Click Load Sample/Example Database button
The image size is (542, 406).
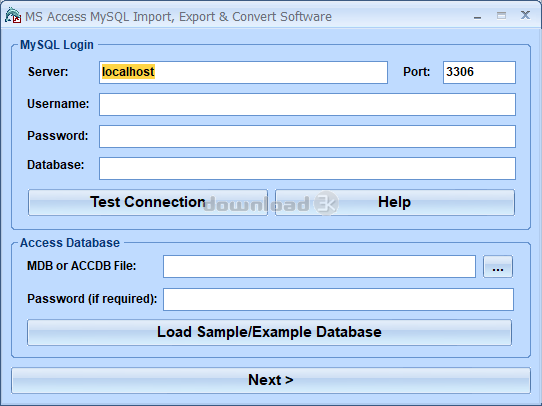tap(269, 332)
